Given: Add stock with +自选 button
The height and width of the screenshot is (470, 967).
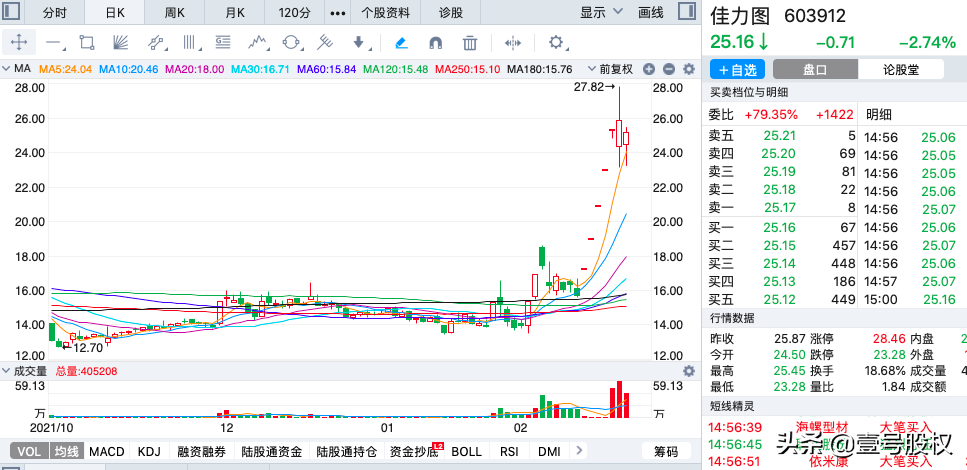Looking at the screenshot, I should (x=737, y=70).
